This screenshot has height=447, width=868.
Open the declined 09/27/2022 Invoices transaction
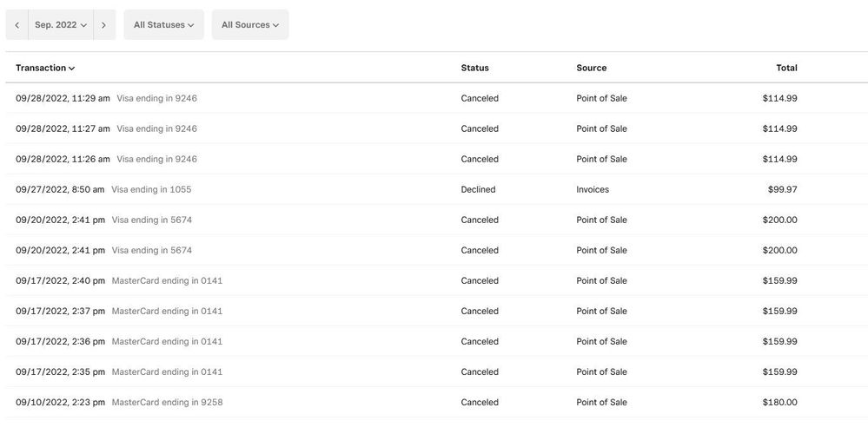[x=60, y=189]
